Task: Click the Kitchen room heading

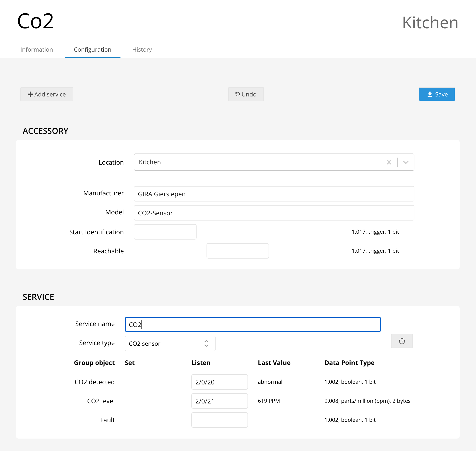Action: pos(430,23)
